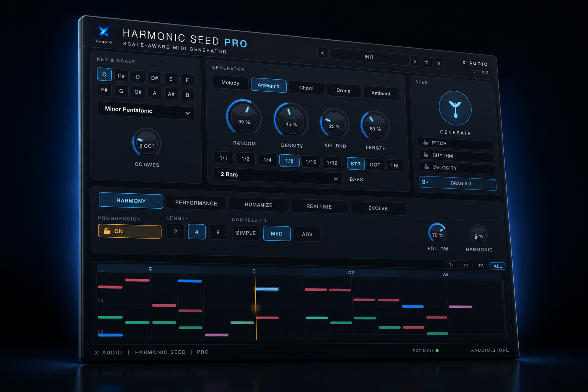Enable DOT note timing
Viewport: 588px width, 392px height.
[375, 165]
